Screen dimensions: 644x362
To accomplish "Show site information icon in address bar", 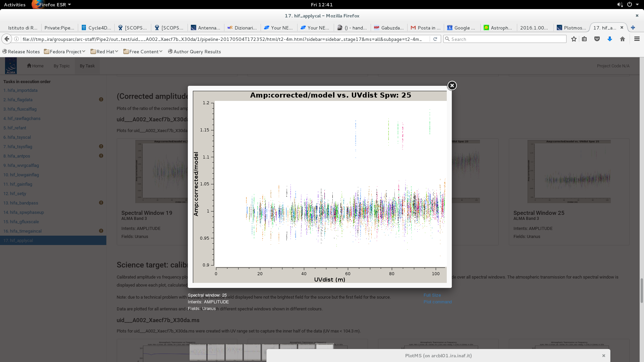I will tap(16, 39).
